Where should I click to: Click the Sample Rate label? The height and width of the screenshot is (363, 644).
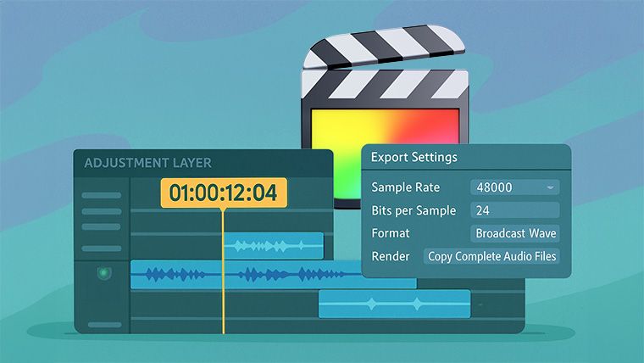pyautogui.click(x=405, y=187)
